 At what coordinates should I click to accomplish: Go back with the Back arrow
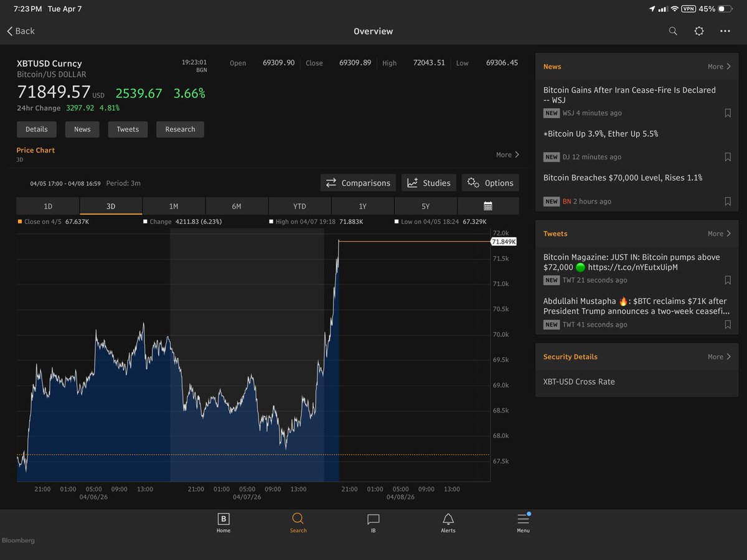21,31
